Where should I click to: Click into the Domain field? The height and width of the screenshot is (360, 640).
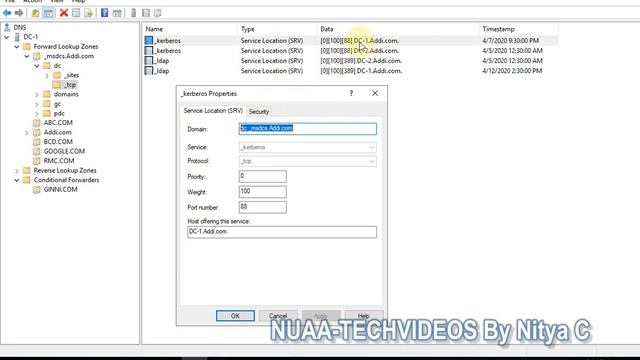308,129
